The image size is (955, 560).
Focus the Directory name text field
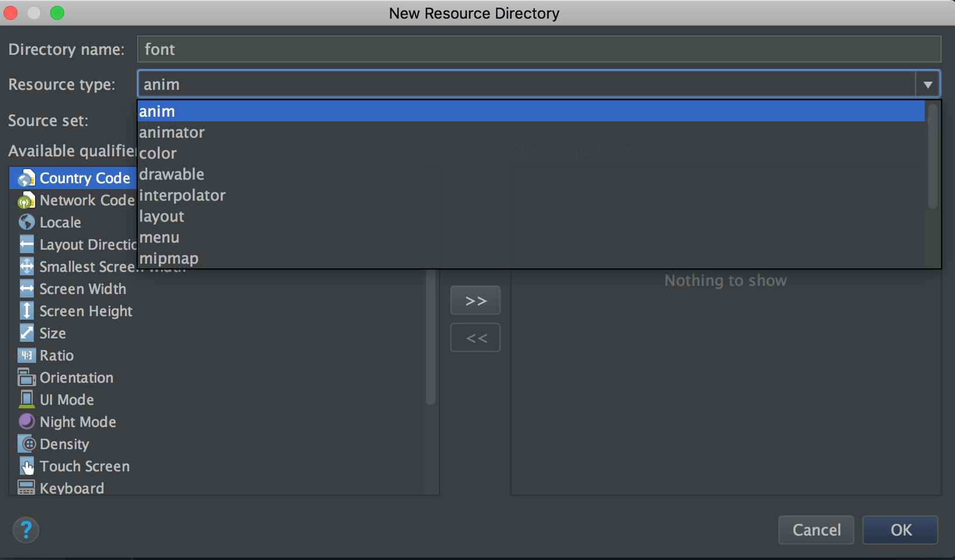(x=538, y=50)
